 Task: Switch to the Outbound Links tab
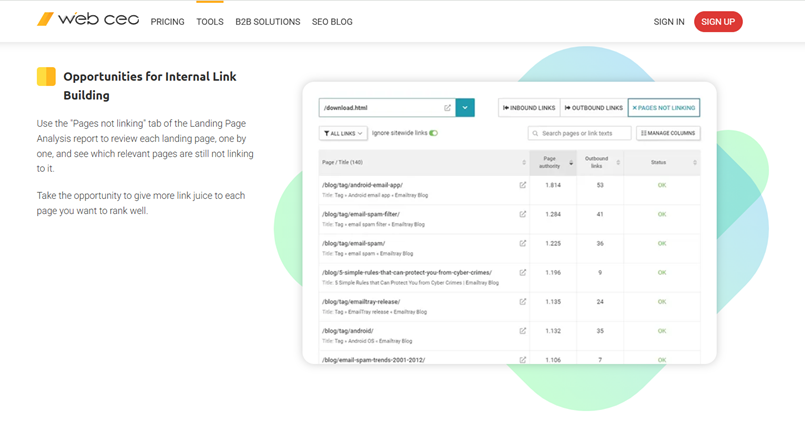594,108
